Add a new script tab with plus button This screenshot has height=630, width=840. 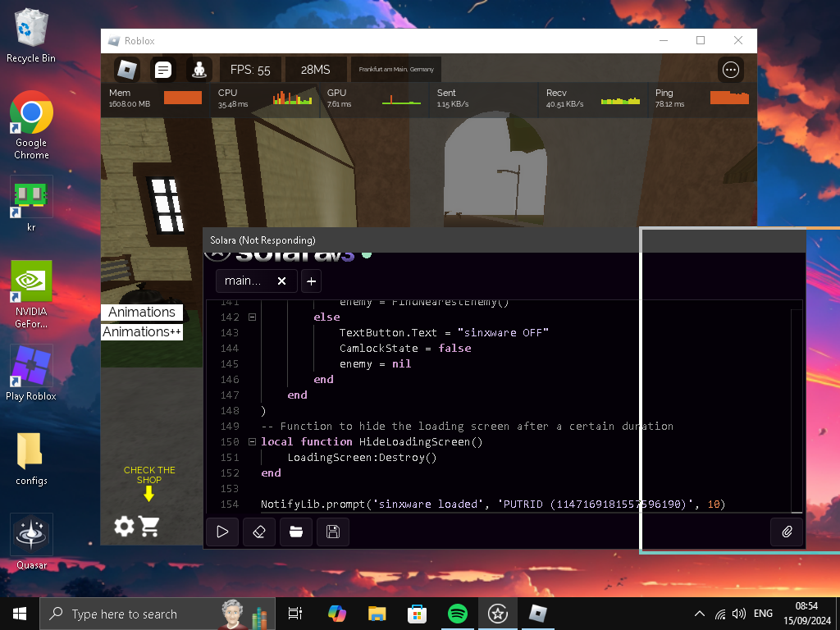[x=311, y=281]
